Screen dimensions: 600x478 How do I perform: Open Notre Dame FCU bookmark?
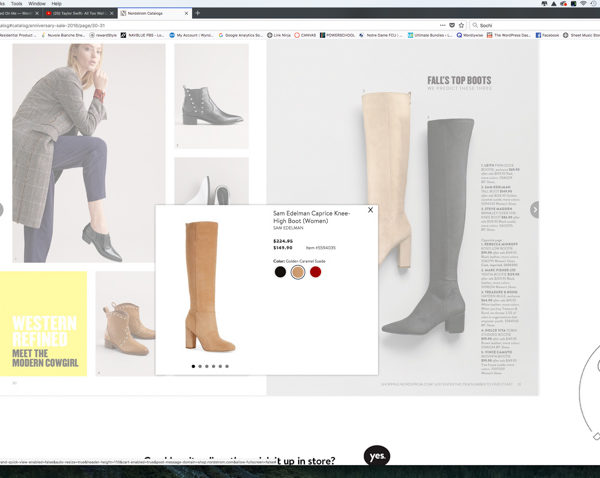[x=381, y=35]
